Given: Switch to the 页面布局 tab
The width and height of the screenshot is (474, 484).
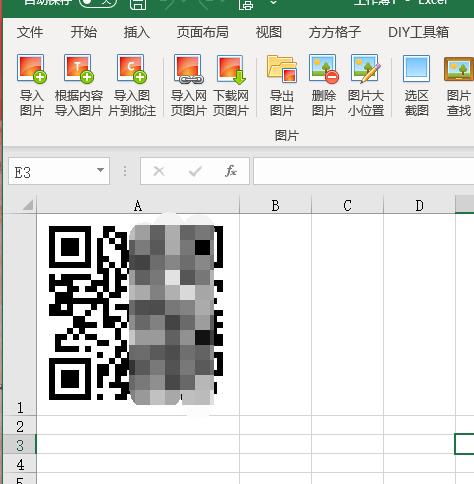Looking at the screenshot, I should [203, 32].
